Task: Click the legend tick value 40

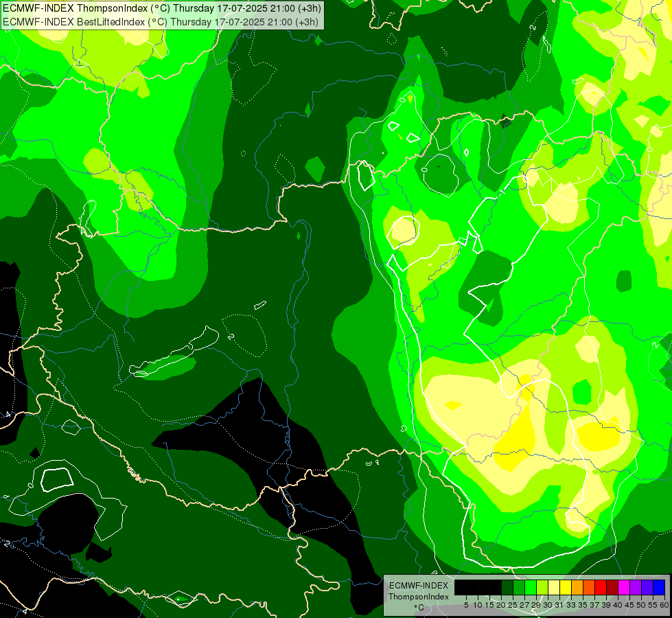Action: coord(618,605)
